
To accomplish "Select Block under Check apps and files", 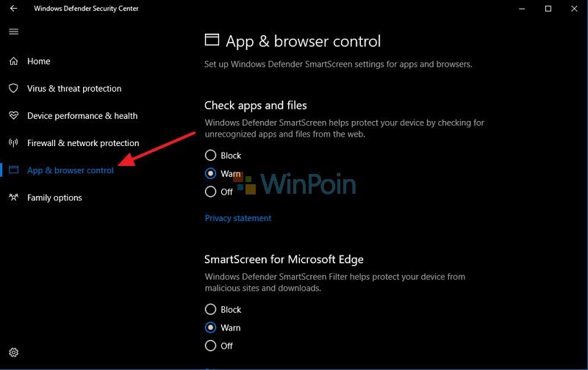I will (x=211, y=156).
